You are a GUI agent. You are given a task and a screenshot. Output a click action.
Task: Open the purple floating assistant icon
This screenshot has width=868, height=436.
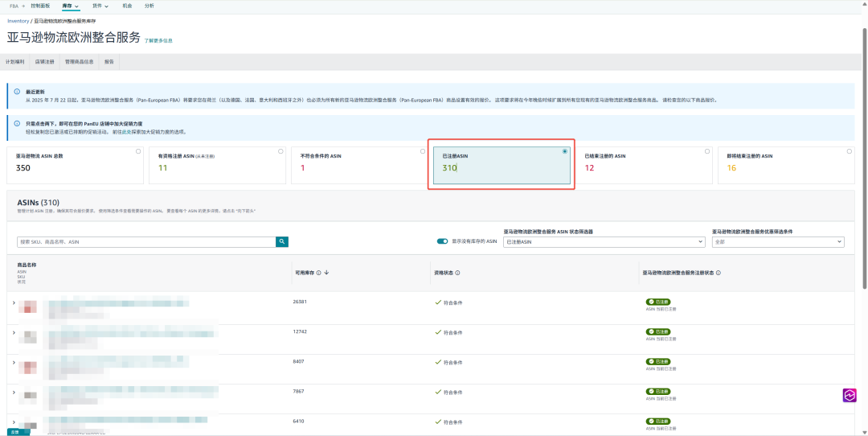click(850, 395)
